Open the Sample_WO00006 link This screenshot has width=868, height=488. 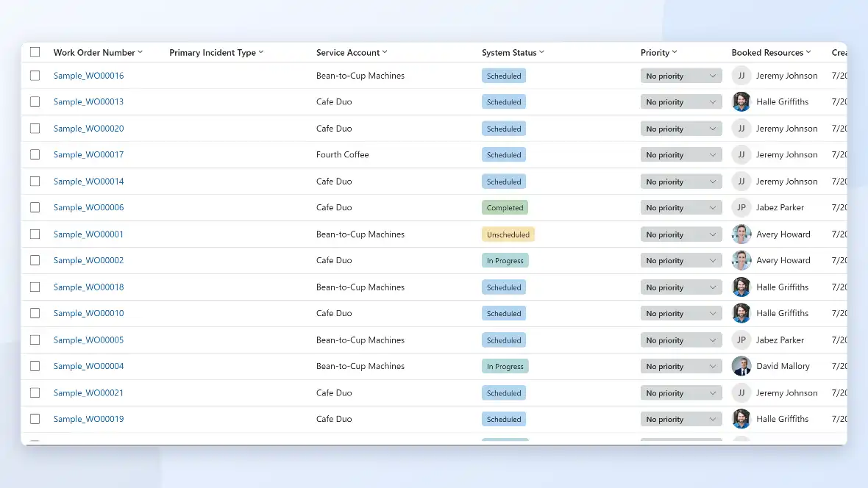(x=88, y=207)
